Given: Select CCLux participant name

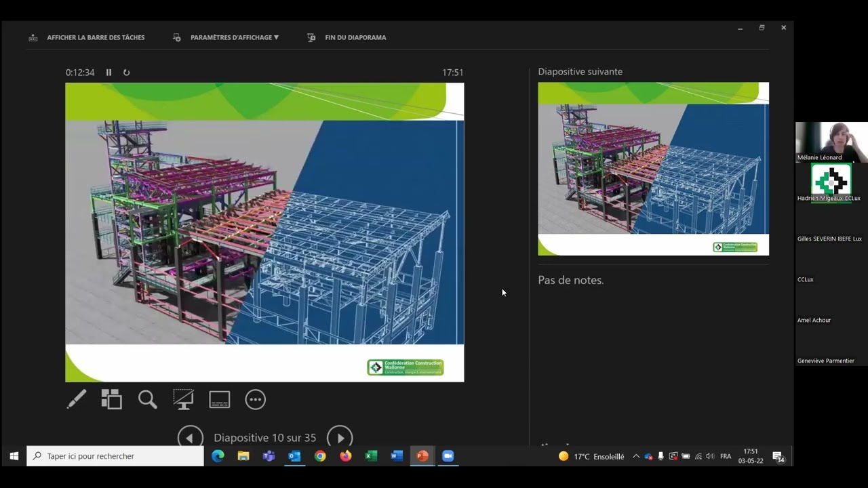Looking at the screenshot, I should click(806, 279).
